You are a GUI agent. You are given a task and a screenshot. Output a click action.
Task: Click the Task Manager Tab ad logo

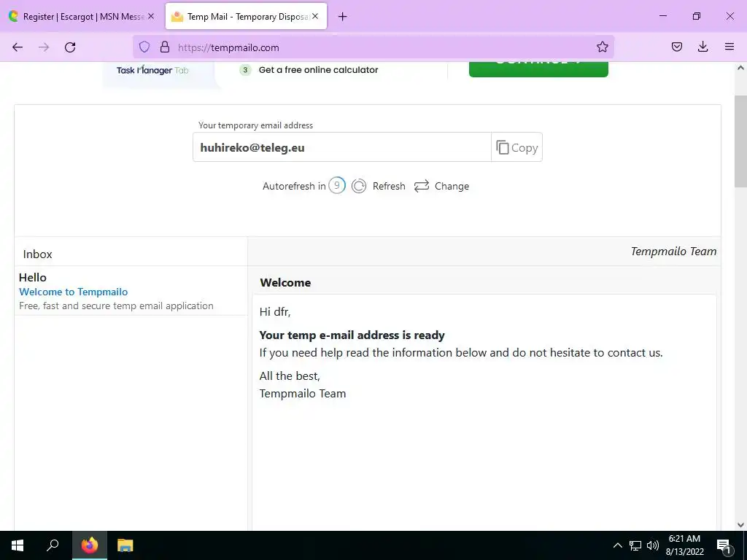click(x=152, y=71)
